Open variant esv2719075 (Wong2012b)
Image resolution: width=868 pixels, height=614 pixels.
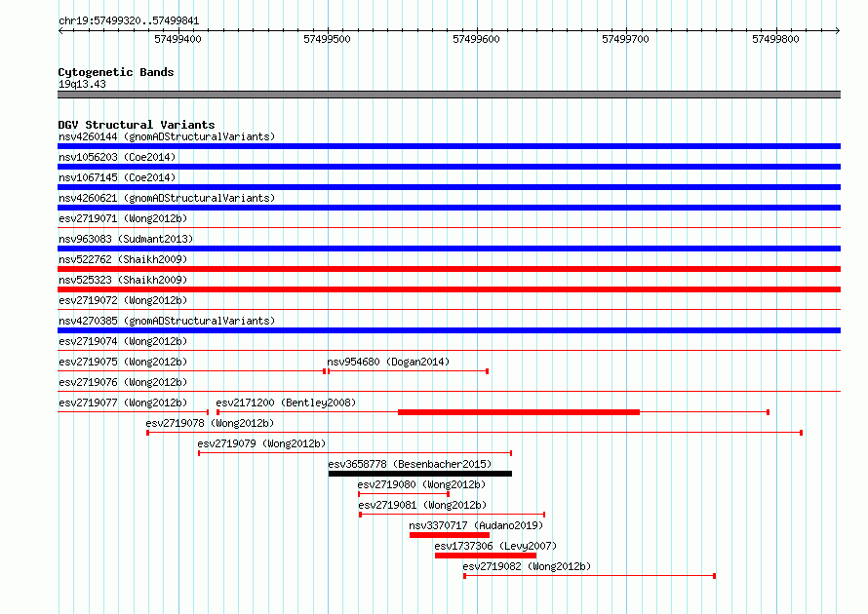tap(123, 362)
